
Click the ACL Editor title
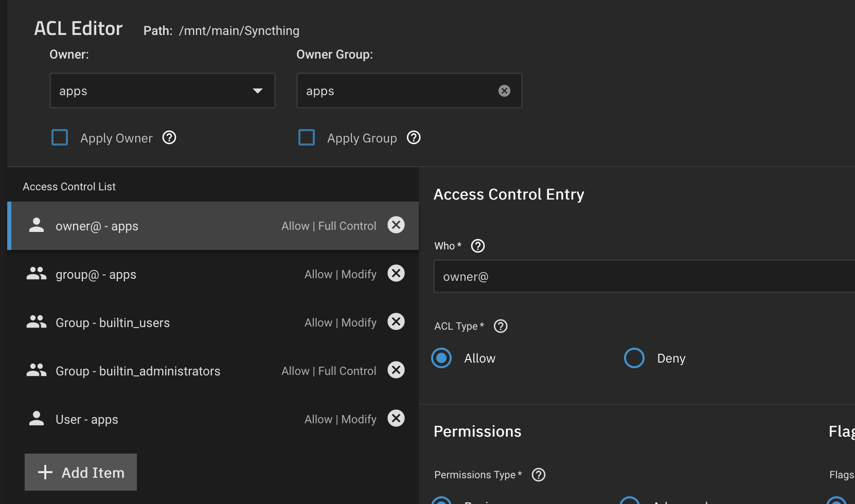(78, 28)
